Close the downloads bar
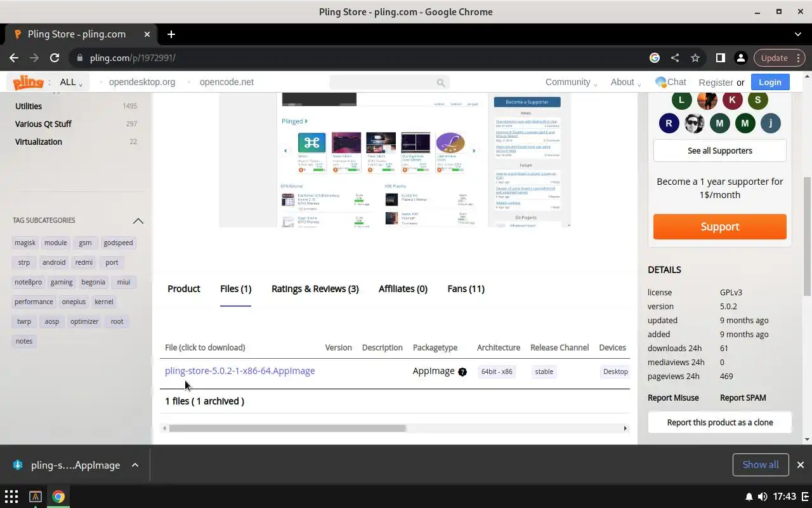812x508 pixels. 800,465
